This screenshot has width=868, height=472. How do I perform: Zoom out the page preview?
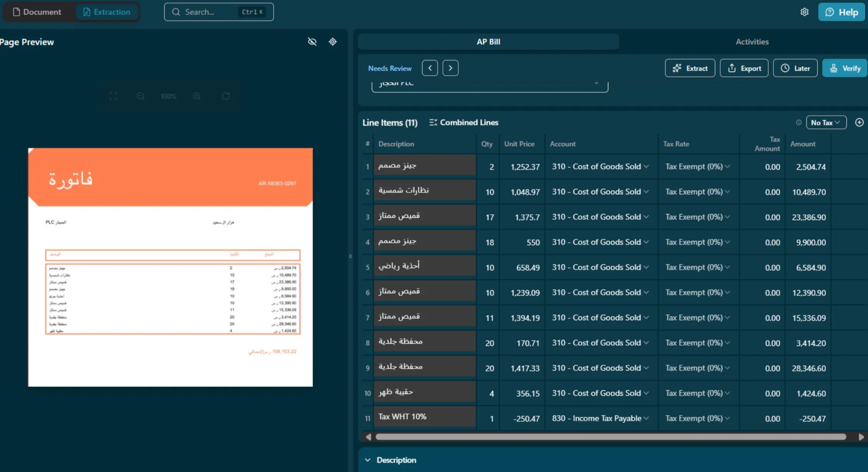(141, 96)
